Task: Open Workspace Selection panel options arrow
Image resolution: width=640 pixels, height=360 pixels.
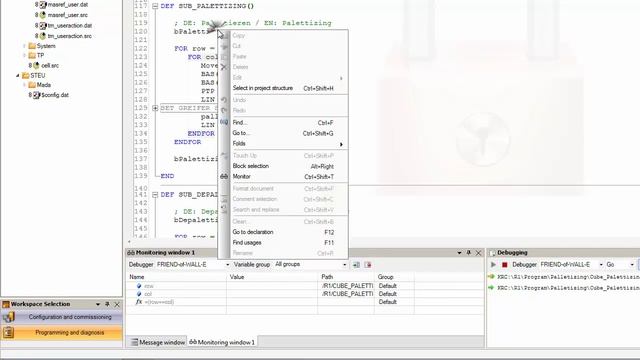Action: 98,304
